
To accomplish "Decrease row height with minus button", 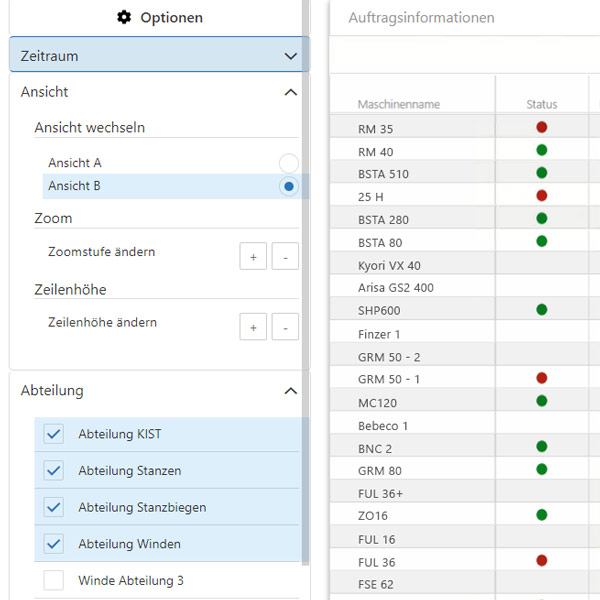I will 285,327.
